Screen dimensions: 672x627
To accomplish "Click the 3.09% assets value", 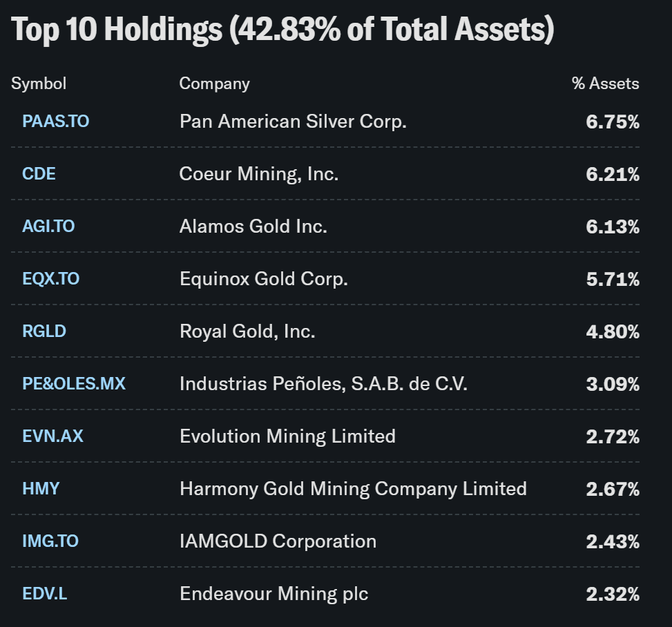I will click(613, 385).
